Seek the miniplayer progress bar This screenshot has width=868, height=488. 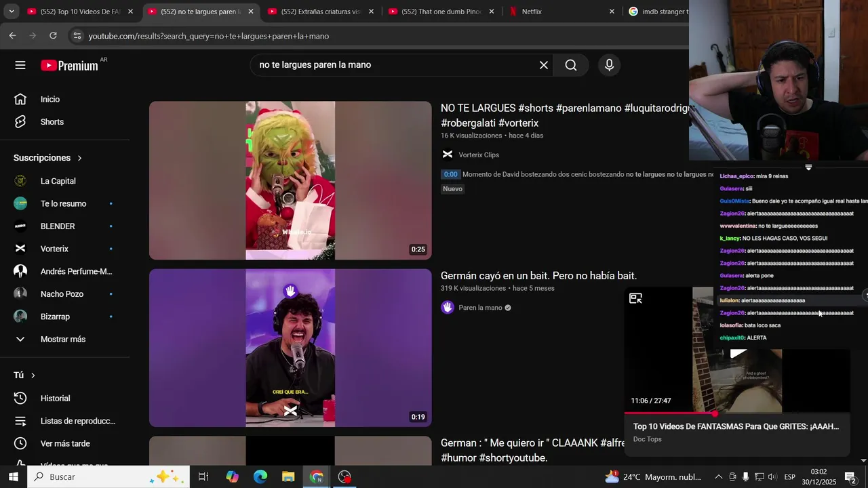tap(736, 413)
